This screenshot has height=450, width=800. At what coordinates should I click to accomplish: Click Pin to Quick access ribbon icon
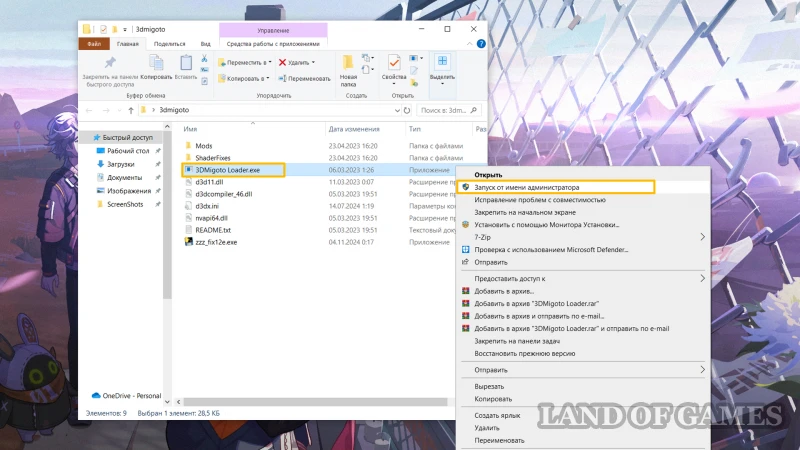[110, 63]
